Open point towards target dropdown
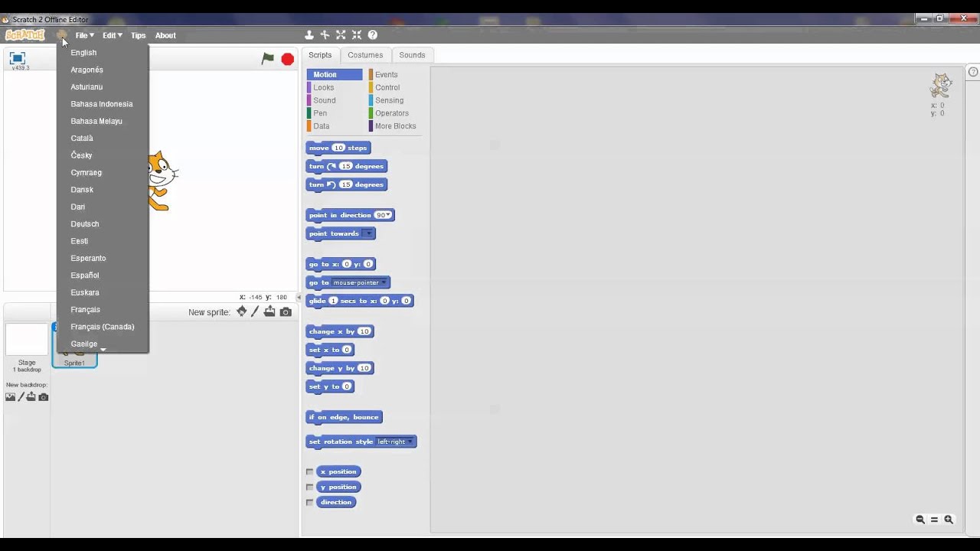The height and width of the screenshot is (551, 980). pos(367,233)
